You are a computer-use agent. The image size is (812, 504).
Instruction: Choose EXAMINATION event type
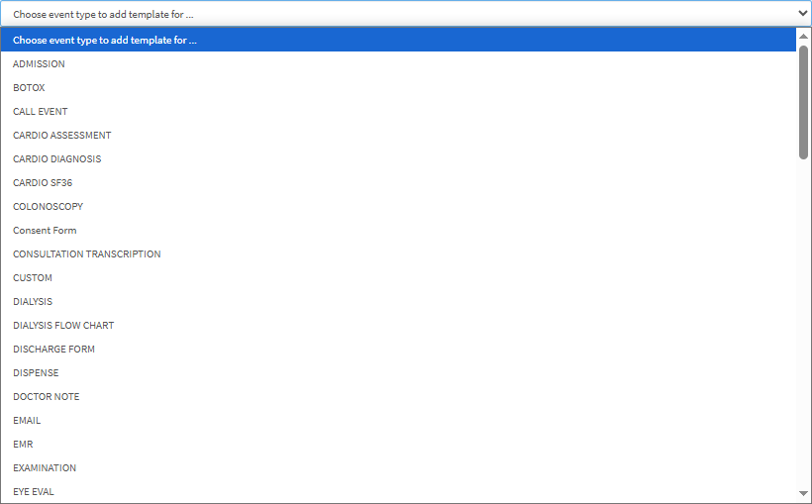tap(398, 468)
